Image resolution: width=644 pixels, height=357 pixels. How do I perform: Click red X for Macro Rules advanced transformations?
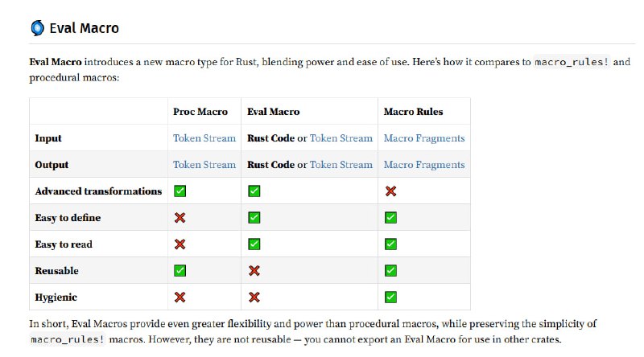tap(390, 191)
